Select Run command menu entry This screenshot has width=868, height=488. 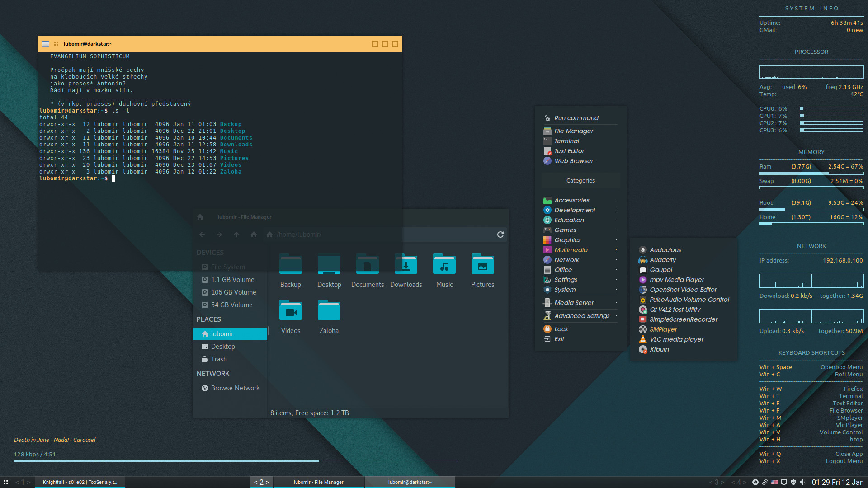576,118
